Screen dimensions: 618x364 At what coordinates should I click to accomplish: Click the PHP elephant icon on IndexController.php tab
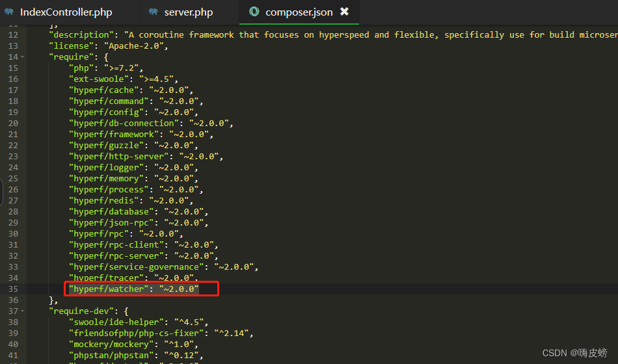tap(8, 12)
